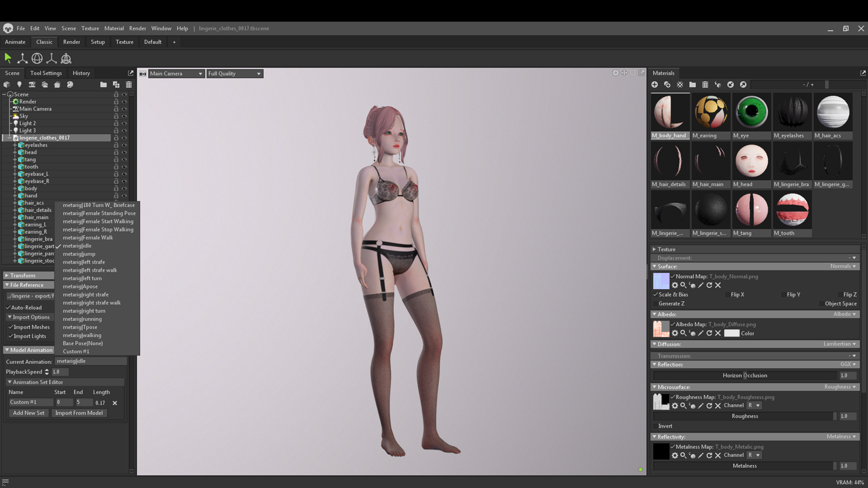868x488 pixels.
Task: Enable the Flip Y option
Action: (784, 294)
